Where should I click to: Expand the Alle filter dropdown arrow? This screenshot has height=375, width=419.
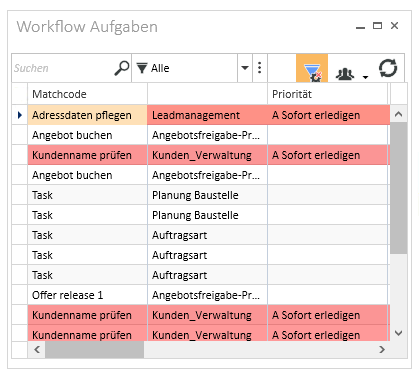[x=245, y=68]
